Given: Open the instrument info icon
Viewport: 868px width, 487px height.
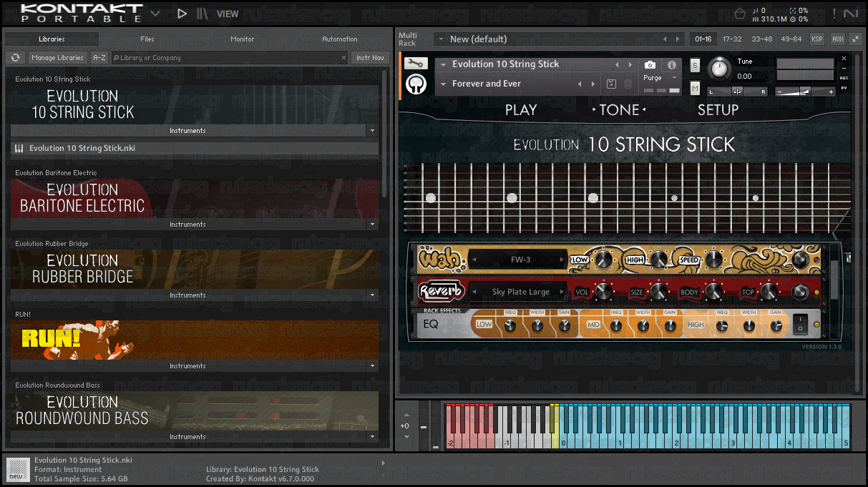Looking at the screenshot, I should click(x=672, y=65).
